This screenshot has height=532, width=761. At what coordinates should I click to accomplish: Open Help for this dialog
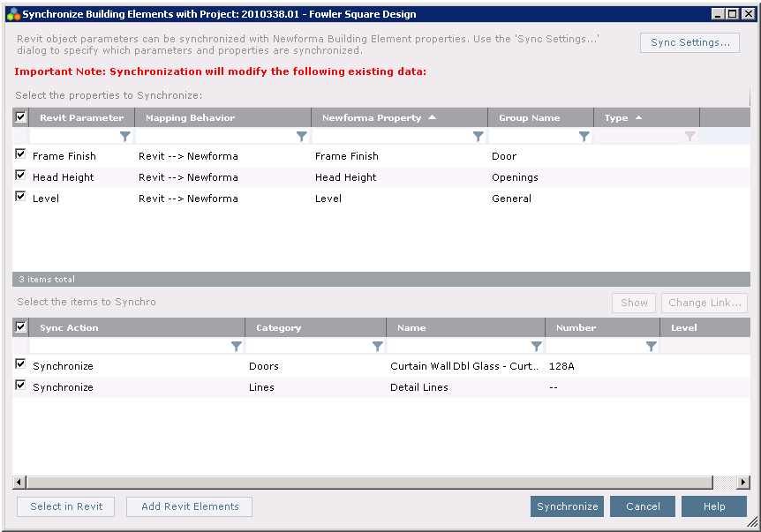click(714, 506)
